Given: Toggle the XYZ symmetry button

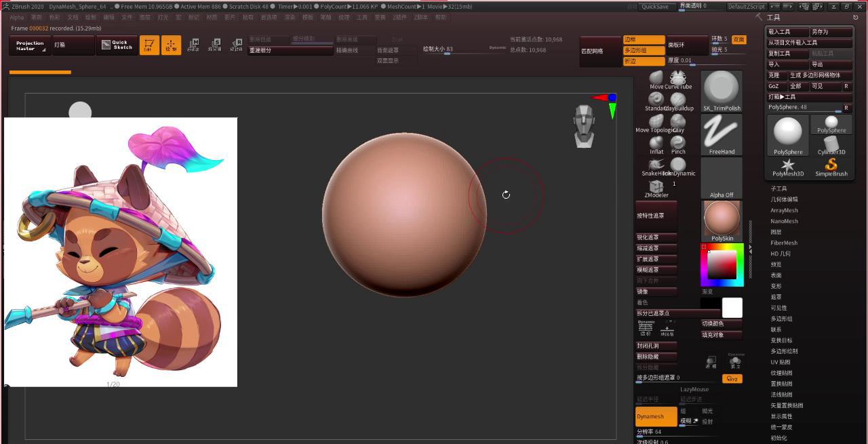Looking at the screenshot, I should point(732,379).
